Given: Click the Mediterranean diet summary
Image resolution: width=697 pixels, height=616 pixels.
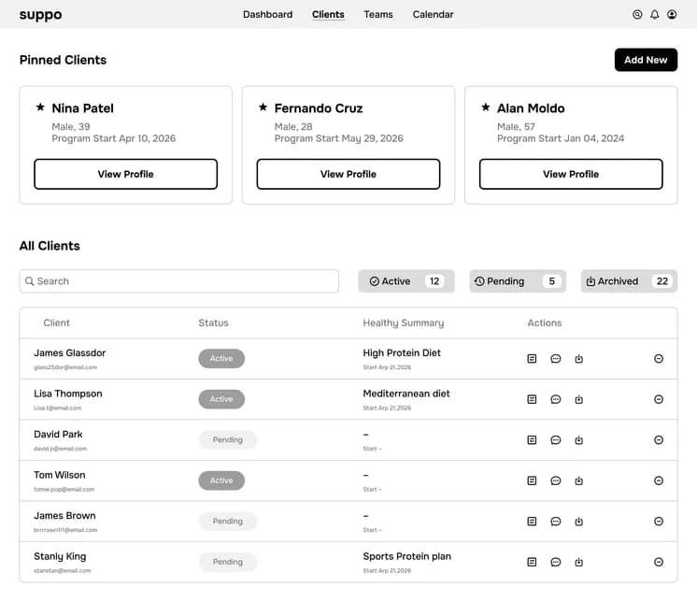Looking at the screenshot, I should [406, 394].
